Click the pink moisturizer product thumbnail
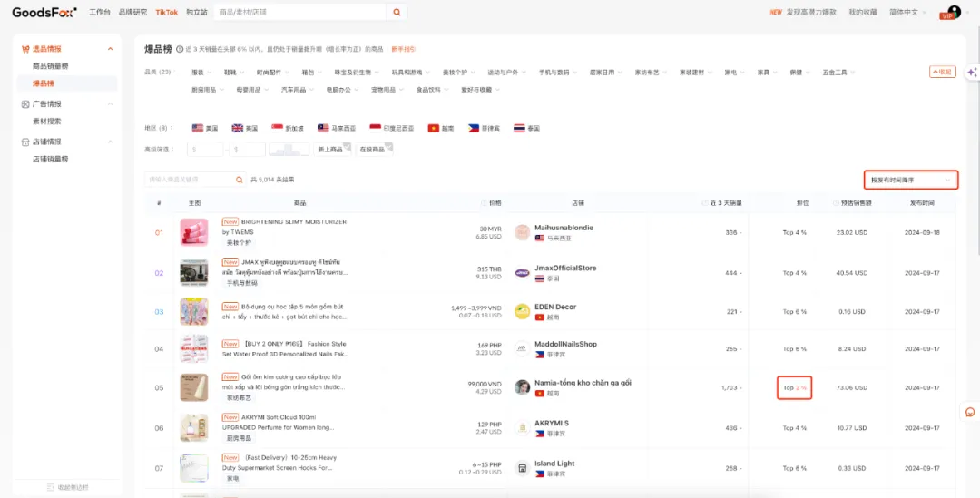 pos(194,232)
